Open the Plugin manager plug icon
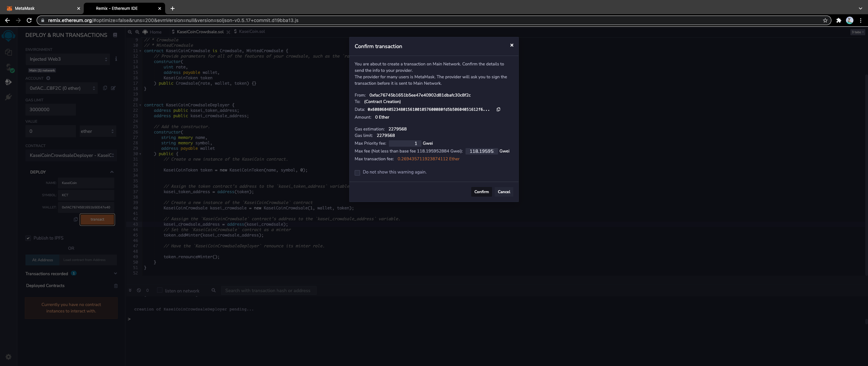This screenshot has width=868, height=366. [x=8, y=97]
